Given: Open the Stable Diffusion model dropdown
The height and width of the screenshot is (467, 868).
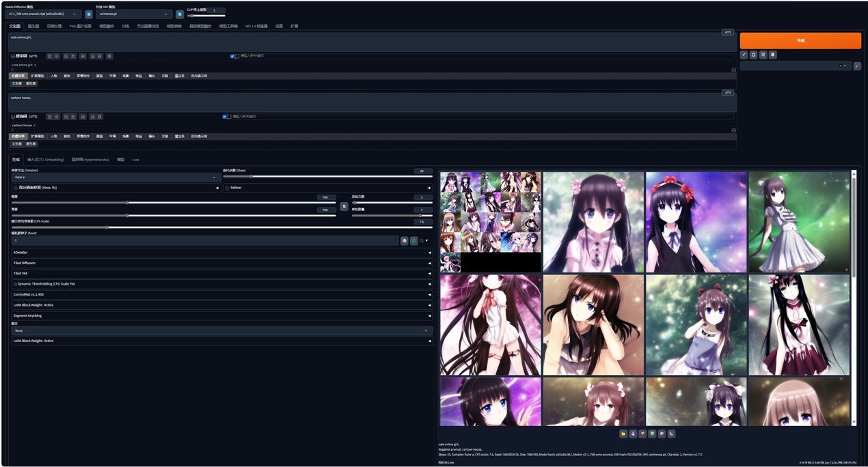Looking at the screenshot, I should tap(43, 14).
